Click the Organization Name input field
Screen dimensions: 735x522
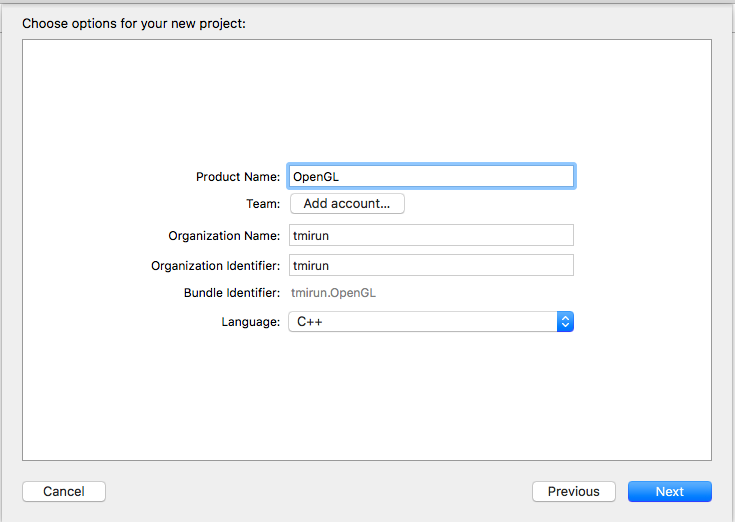coord(430,235)
